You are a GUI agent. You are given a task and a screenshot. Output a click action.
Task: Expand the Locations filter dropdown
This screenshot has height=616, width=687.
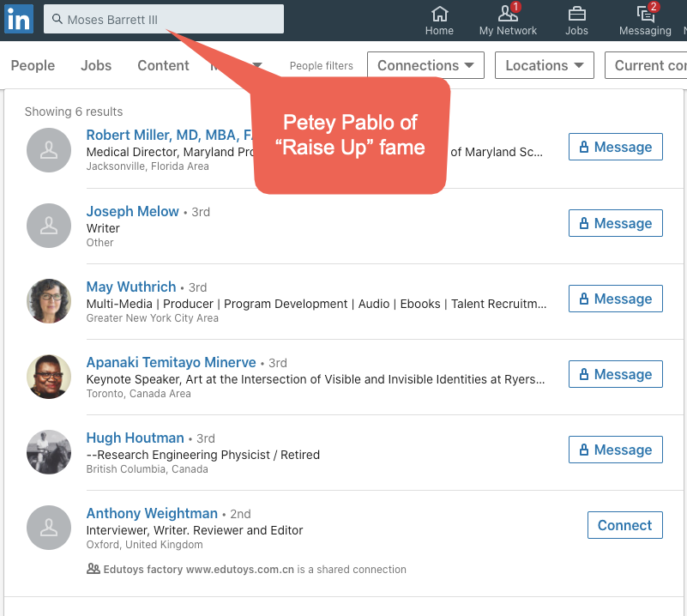544,65
